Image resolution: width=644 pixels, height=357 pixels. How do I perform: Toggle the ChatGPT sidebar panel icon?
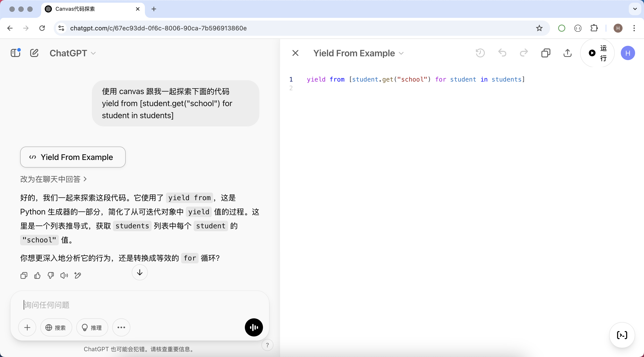point(15,53)
